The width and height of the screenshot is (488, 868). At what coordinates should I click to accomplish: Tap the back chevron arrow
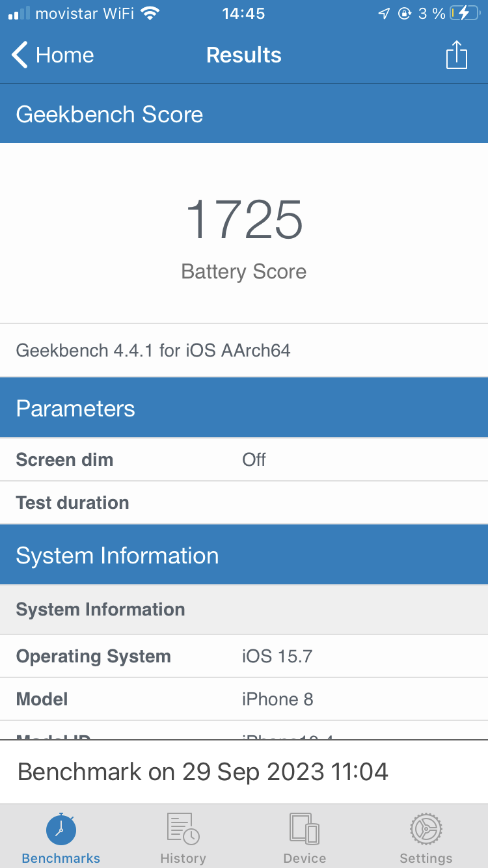(x=20, y=55)
